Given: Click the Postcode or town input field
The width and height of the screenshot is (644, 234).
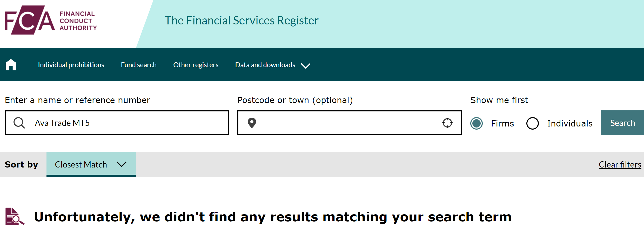Looking at the screenshot, I should coord(350,123).
